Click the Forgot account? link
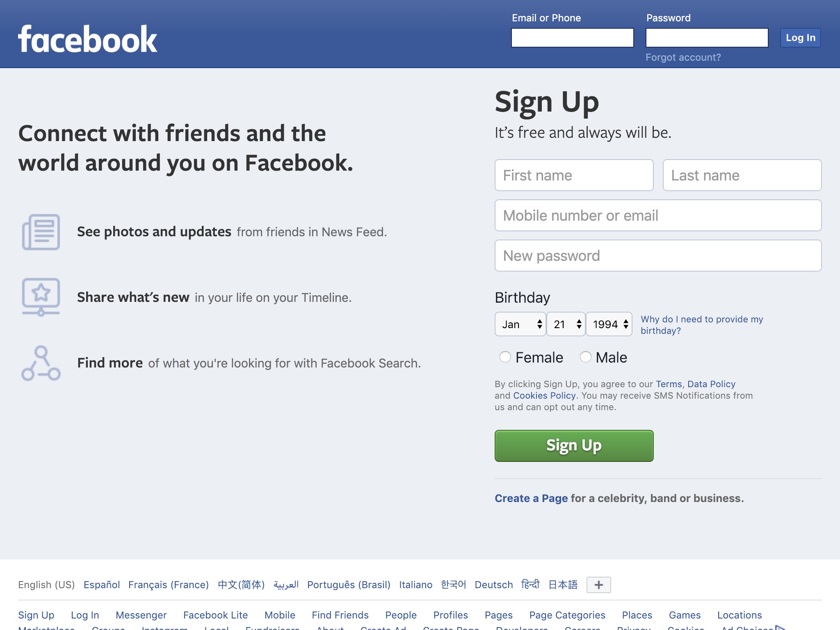This screenshot has width=840, height=630. click(x=683, y=57)
